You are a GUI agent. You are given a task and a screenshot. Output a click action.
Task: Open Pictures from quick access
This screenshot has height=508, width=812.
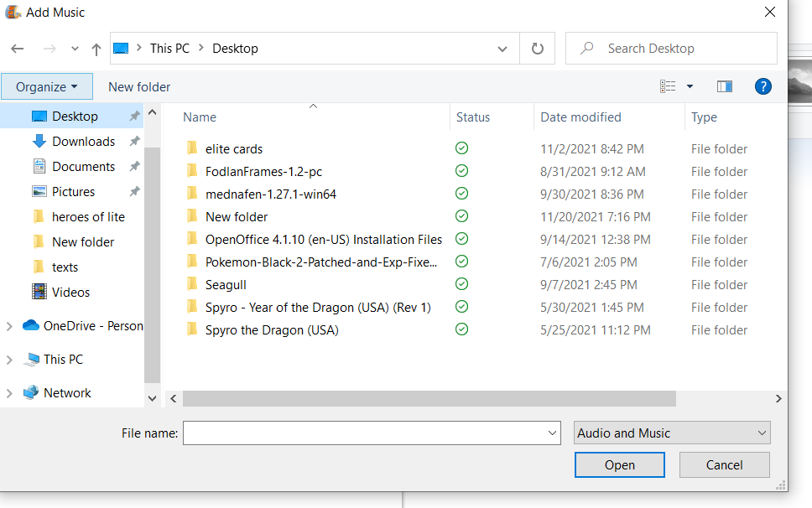point(72,191)
